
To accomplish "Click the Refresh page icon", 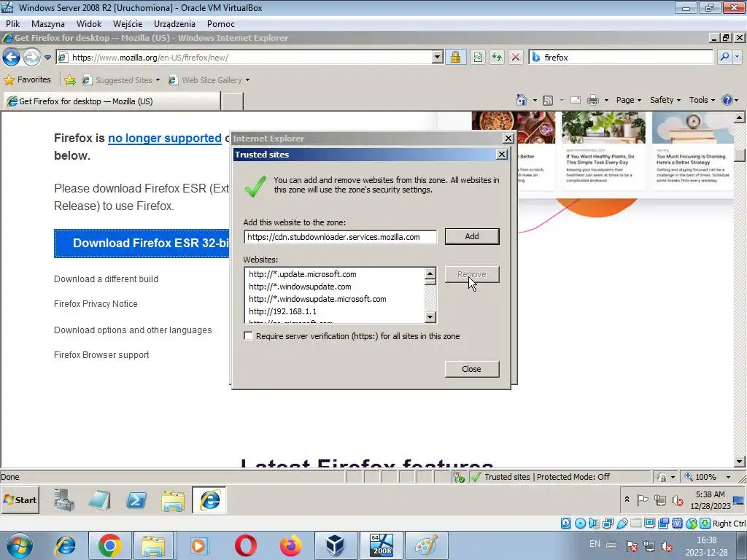I will (497, 57).
